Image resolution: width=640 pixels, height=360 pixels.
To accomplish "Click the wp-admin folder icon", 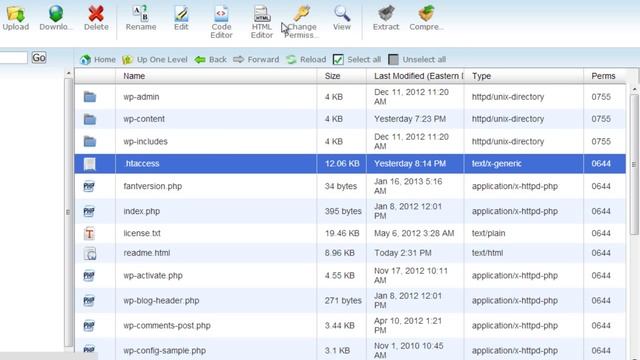I will [x=90, y=97].
